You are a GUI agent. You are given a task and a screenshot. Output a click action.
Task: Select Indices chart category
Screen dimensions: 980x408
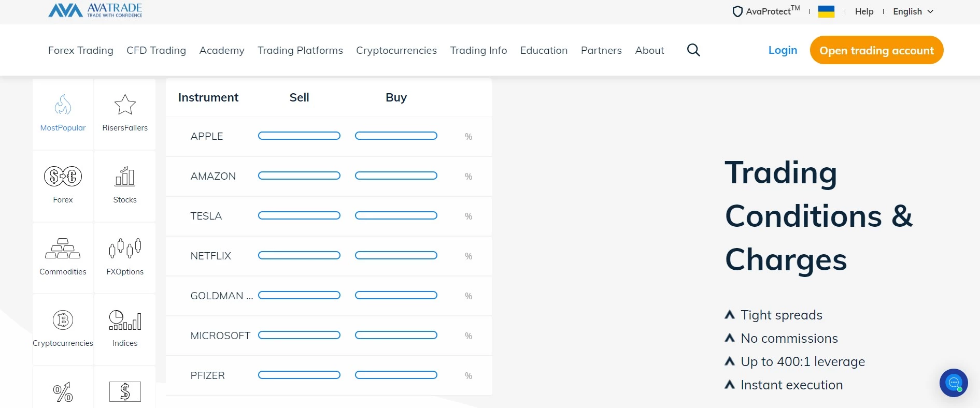tap(125, 329)
